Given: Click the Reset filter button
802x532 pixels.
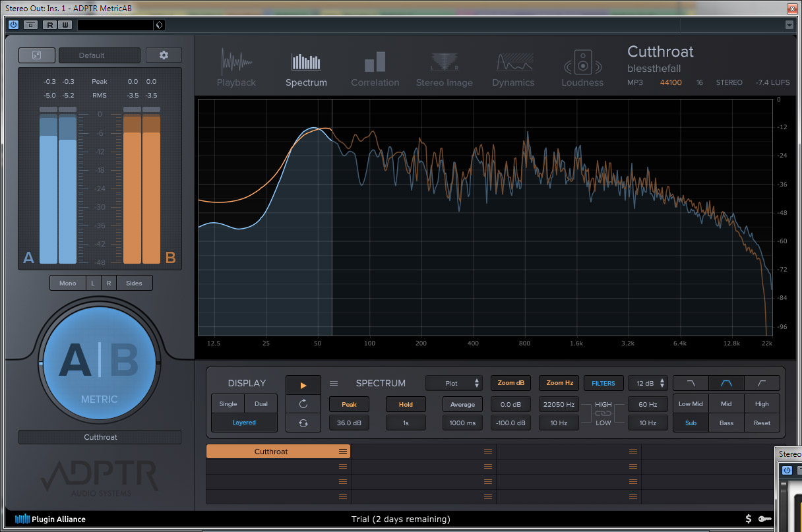Looking at the screenshot, I should click(762, 423).
